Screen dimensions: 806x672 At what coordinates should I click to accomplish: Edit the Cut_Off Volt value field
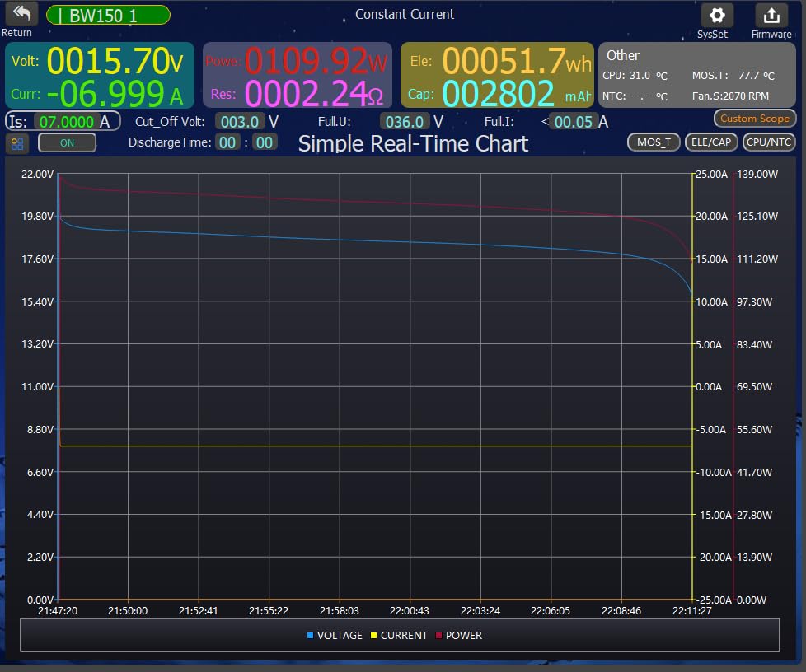point(240,122)
